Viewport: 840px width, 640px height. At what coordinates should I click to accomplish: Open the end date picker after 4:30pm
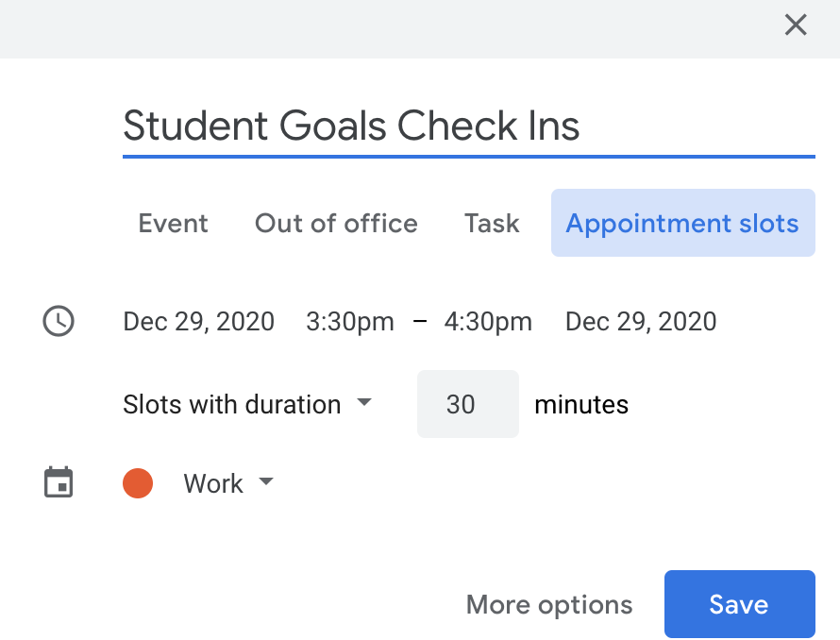coord(641,322)
